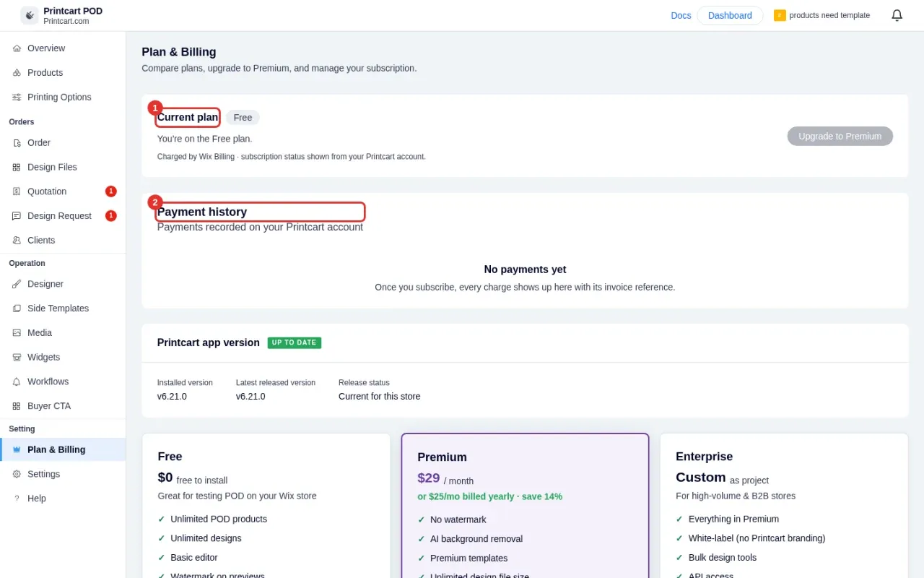924x578 pixels.
Task: Click the Products icon in sidebar
Action: pyautogui.click(x=17, y=73)
